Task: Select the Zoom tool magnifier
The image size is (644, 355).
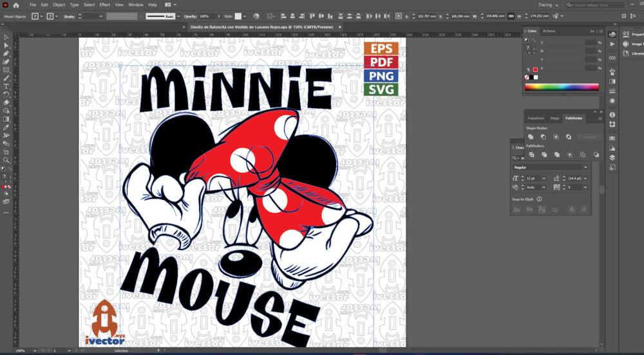Action: [x=6, y=160]
